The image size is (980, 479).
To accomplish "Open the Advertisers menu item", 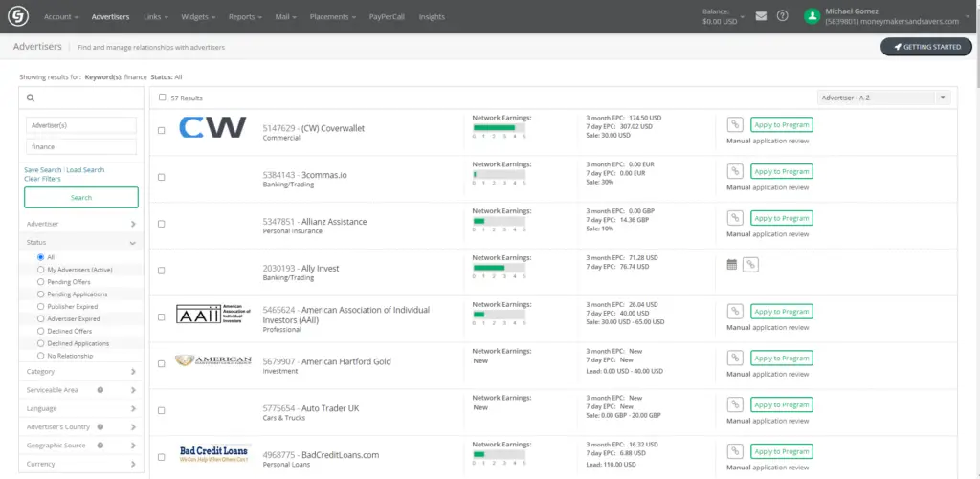I will (x=111, y=17).
